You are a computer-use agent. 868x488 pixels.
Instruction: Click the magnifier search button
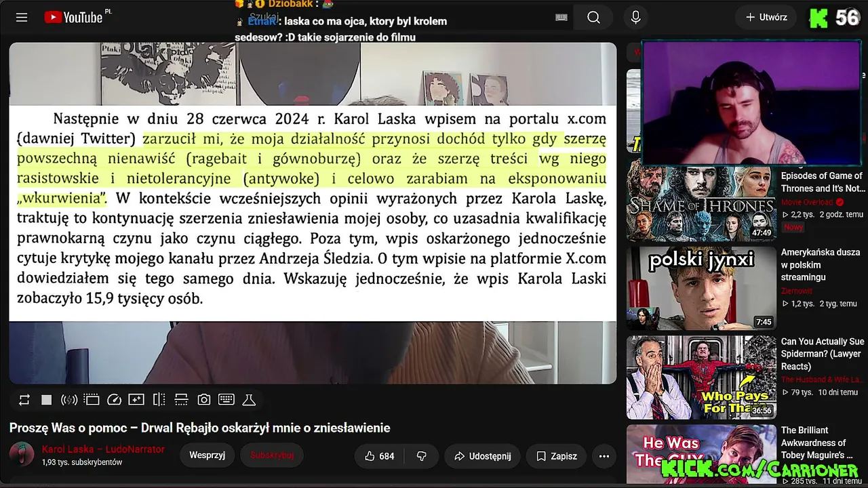pos(594,18)
